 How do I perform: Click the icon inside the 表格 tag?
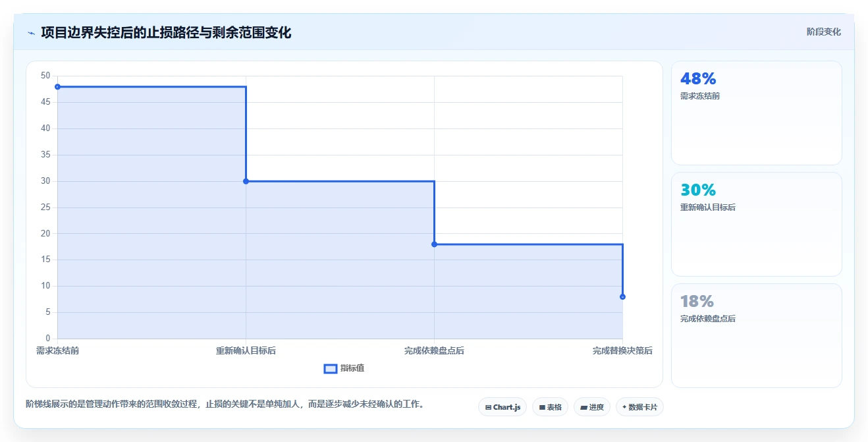(542, 408)
